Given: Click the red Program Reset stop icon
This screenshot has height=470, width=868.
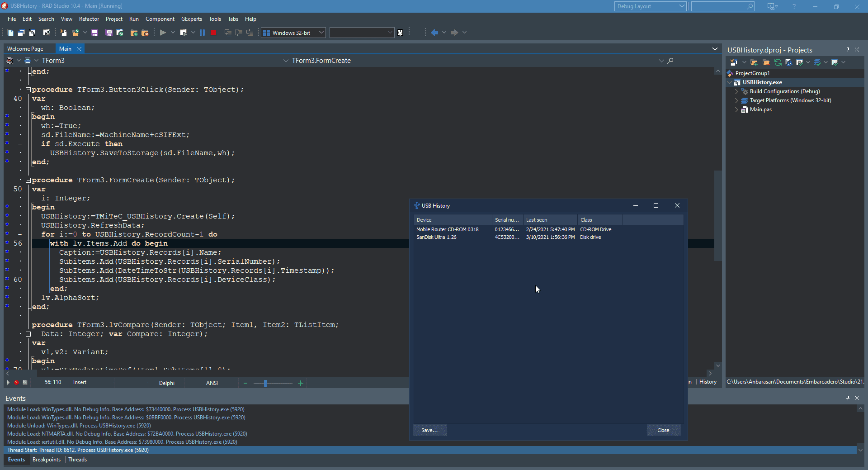Looking at the screenshot, I should 213,33.
